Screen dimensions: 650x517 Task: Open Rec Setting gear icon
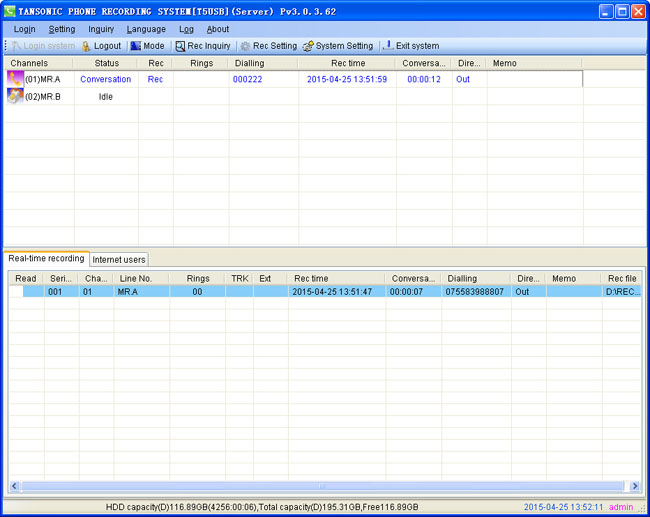click(x=245, y=46)
